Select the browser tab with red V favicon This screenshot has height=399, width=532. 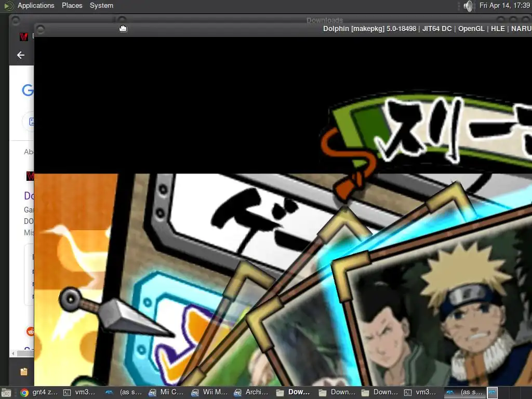[x=24, y=37]
